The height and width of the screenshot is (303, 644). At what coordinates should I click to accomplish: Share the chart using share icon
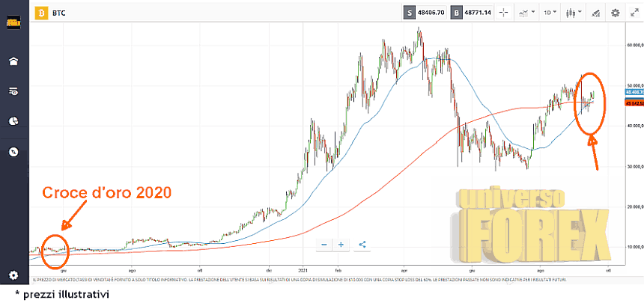(362, 244)
